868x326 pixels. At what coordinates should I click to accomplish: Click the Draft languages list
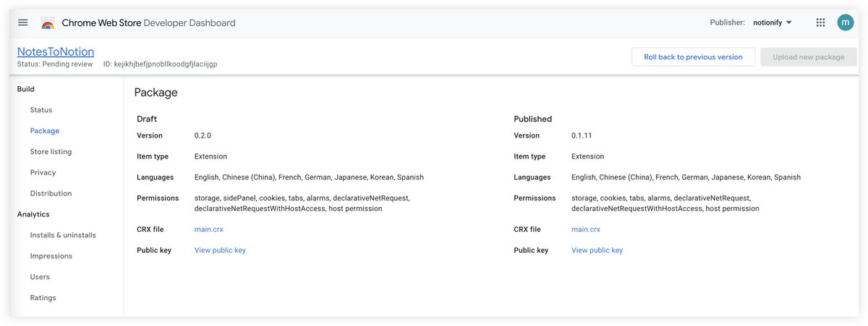point(309,177)
